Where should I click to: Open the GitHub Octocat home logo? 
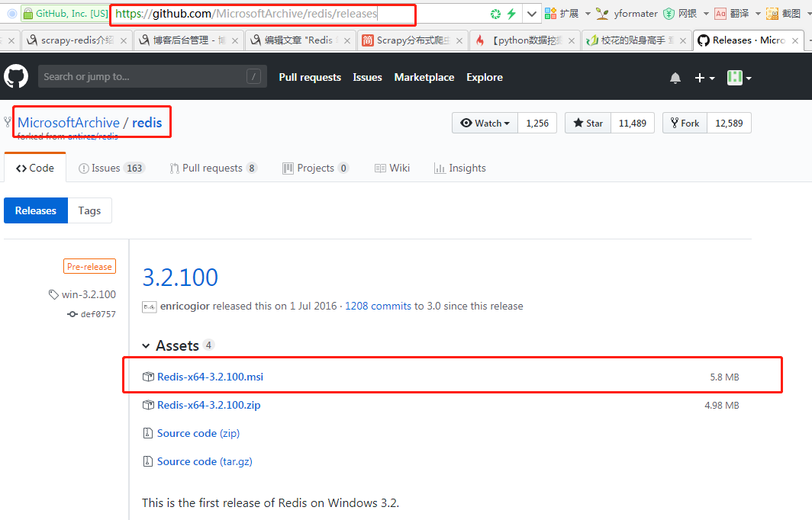click(x=15, y=76)
